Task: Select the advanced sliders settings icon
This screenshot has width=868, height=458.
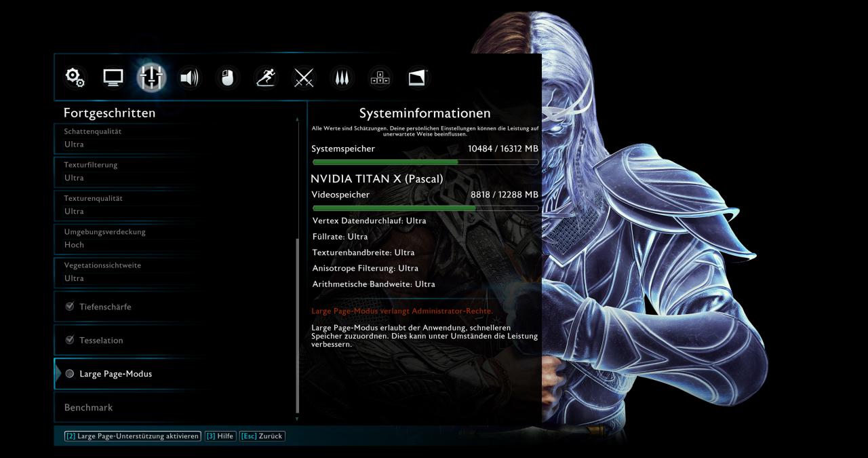Action: (x=151, y=78)
